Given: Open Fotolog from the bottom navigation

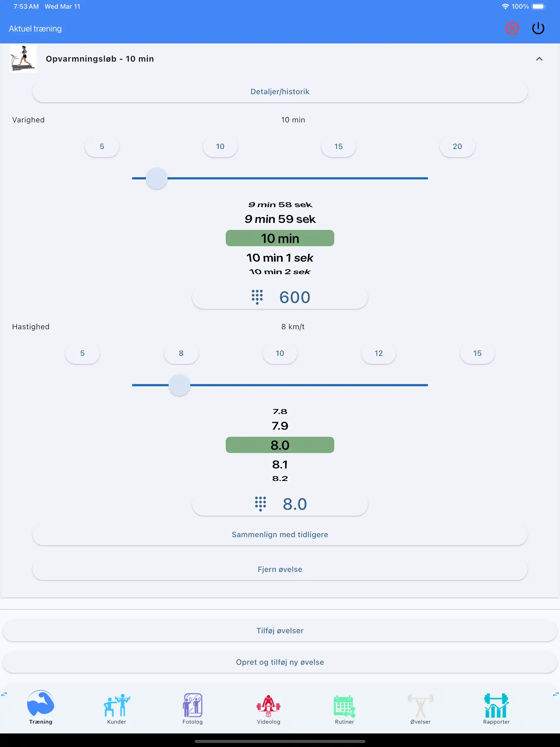Looking at the screenshot, I should tap(192, 706).
